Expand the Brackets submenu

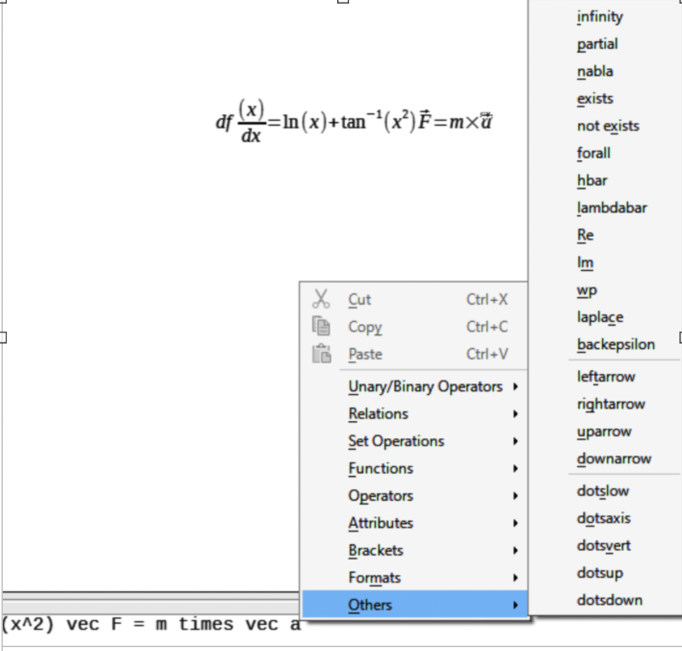tap(415, 551)
